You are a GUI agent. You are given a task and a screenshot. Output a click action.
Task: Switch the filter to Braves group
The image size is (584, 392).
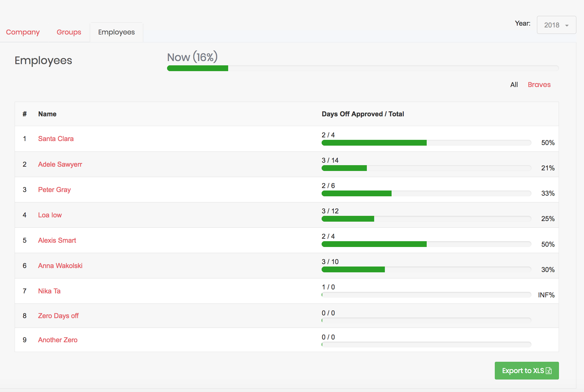tap(539, 85)
